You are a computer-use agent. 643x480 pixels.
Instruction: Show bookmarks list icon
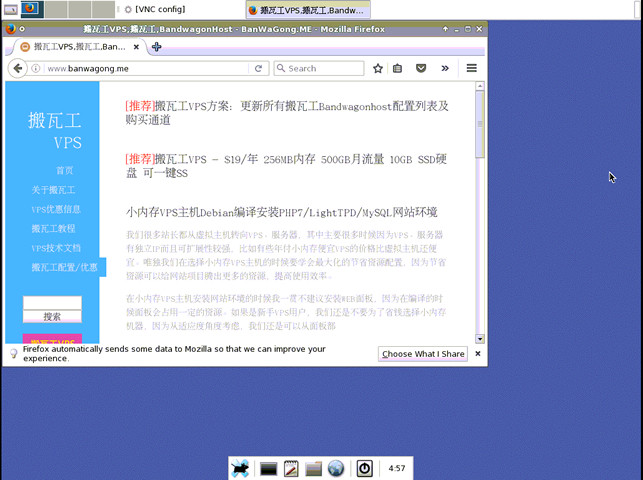[397, 68]
